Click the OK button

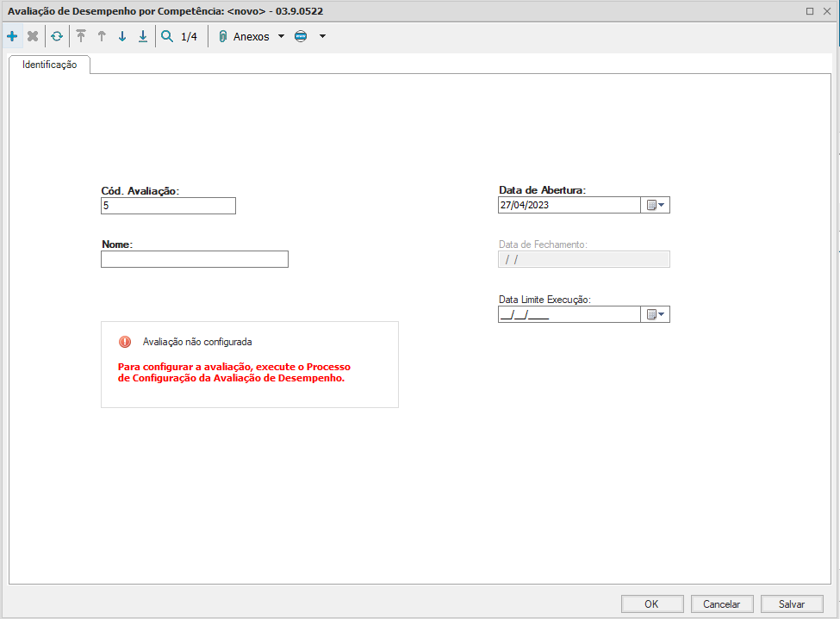pos(651,604)
